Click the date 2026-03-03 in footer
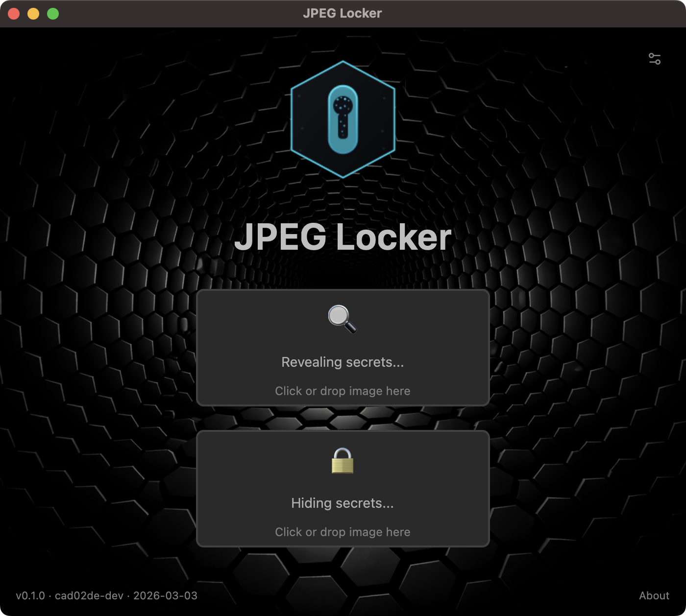Viewport: 686px width, 616px height. 167,595
